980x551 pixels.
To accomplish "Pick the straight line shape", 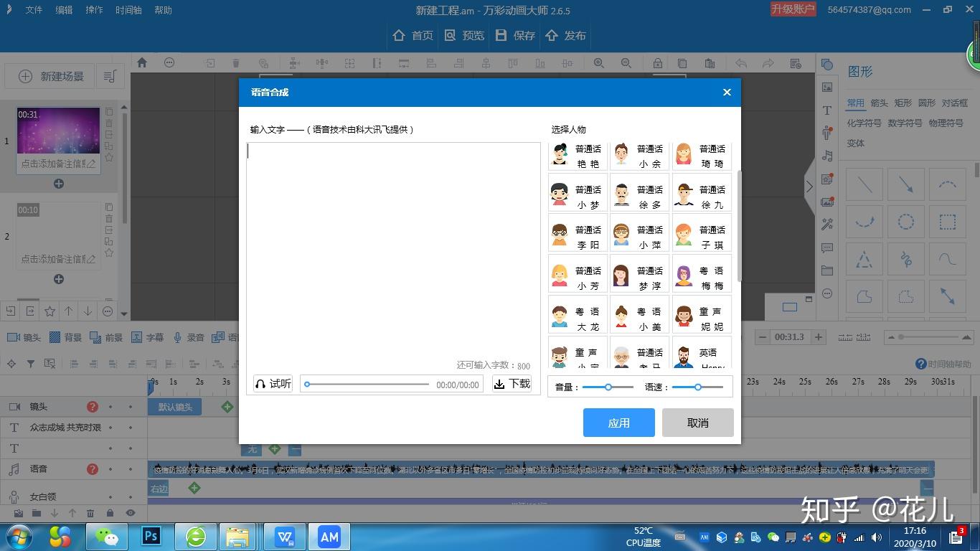I will coord(864,185).
